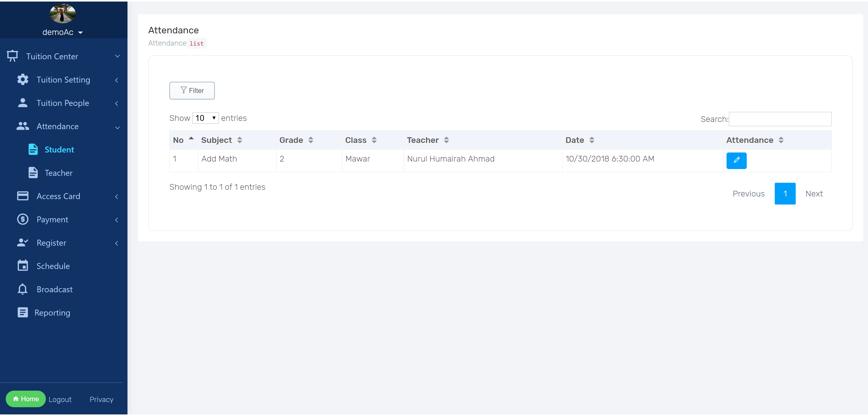
Task: Open the Show entries count dropdown
Action: click(205, 118)
